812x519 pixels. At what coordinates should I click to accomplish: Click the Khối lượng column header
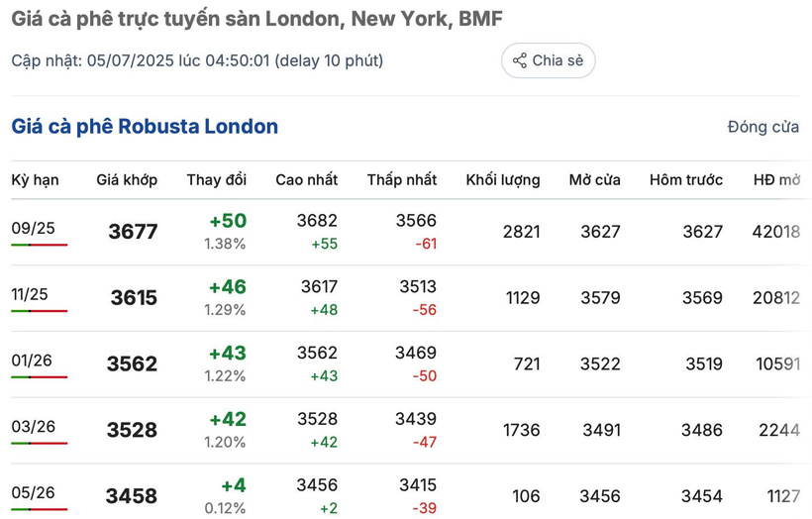pyautogui.click(x=503, y=179)
